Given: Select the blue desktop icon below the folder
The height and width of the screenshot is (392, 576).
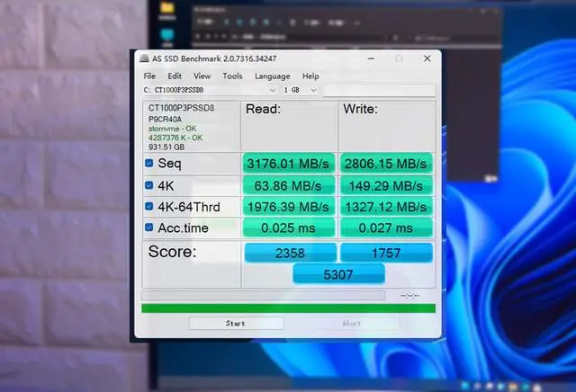Looking at the screenshot, I should pyautogui.click(x=168, y=36).
